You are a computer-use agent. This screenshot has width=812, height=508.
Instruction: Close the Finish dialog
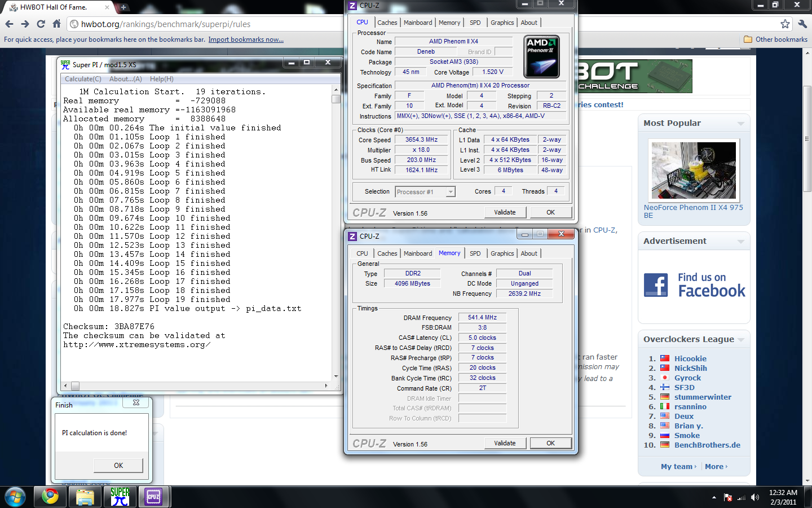136,403
